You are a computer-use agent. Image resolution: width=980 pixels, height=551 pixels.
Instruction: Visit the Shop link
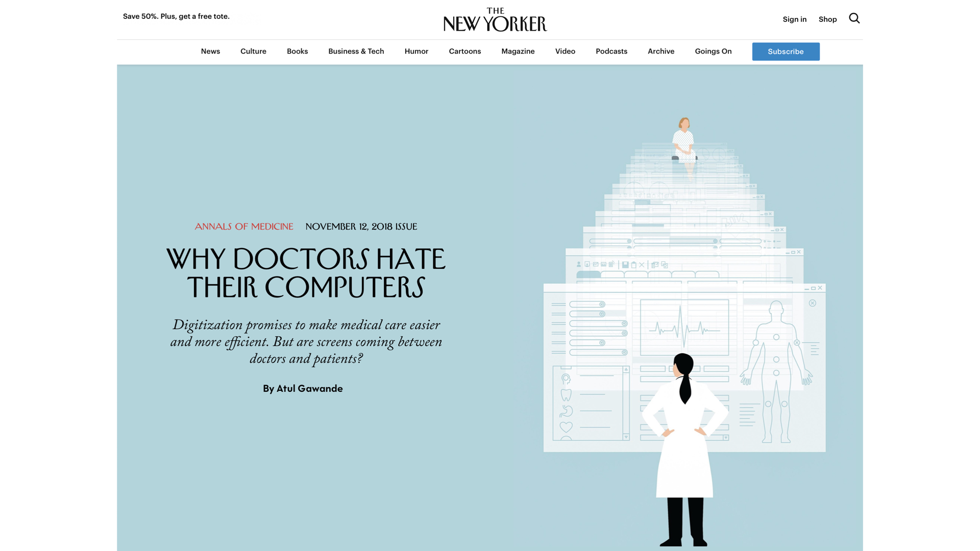tap(827, 19)
